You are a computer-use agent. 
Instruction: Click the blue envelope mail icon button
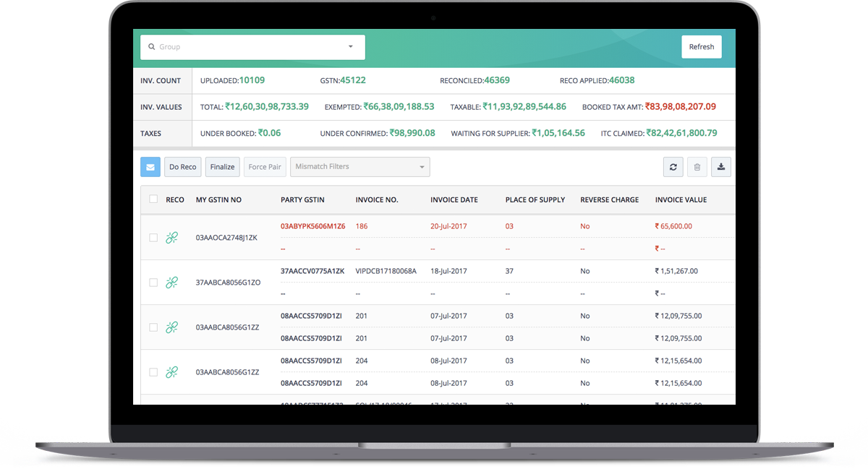(x=150, y=167)
